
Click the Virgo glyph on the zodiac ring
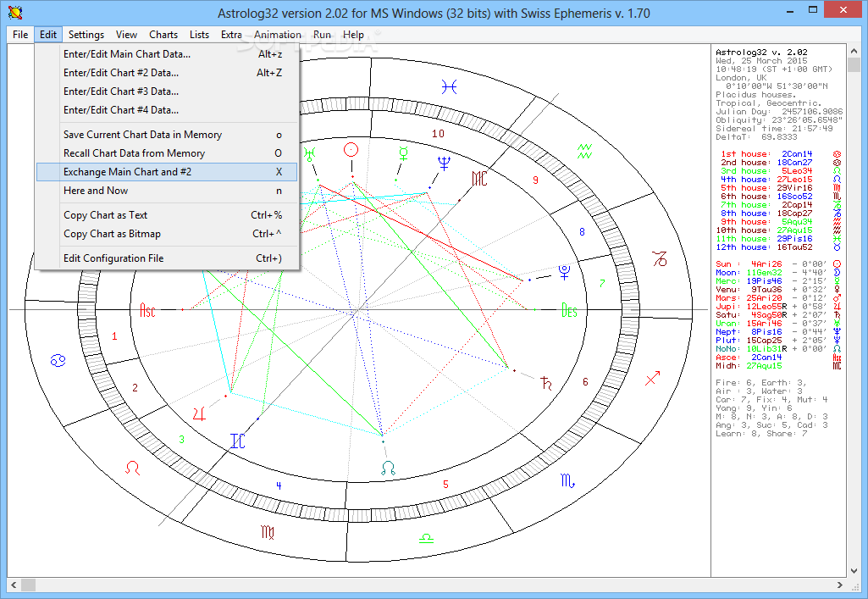[268, 532]
